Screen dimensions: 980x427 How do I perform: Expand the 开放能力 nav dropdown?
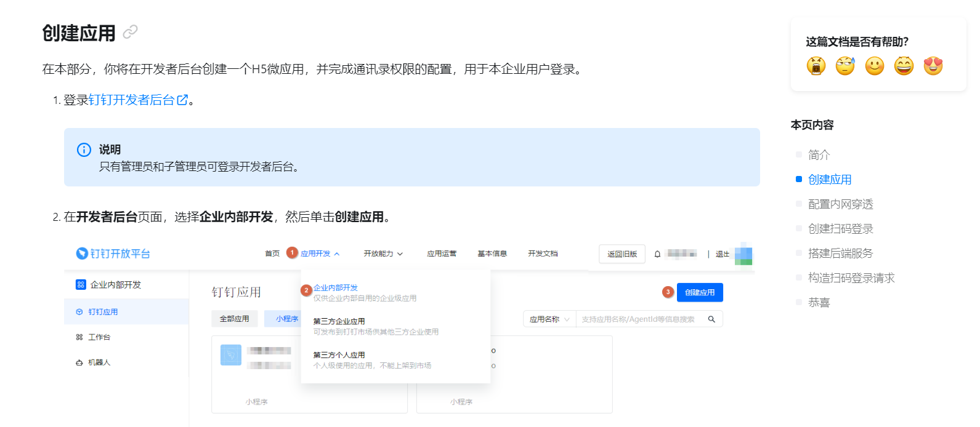tap(383, 253)
